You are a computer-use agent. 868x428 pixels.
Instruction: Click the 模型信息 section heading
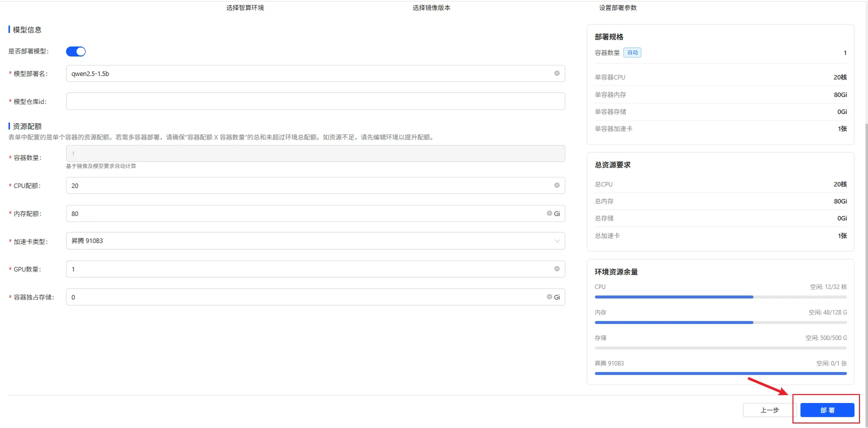[x=27, y=30]
